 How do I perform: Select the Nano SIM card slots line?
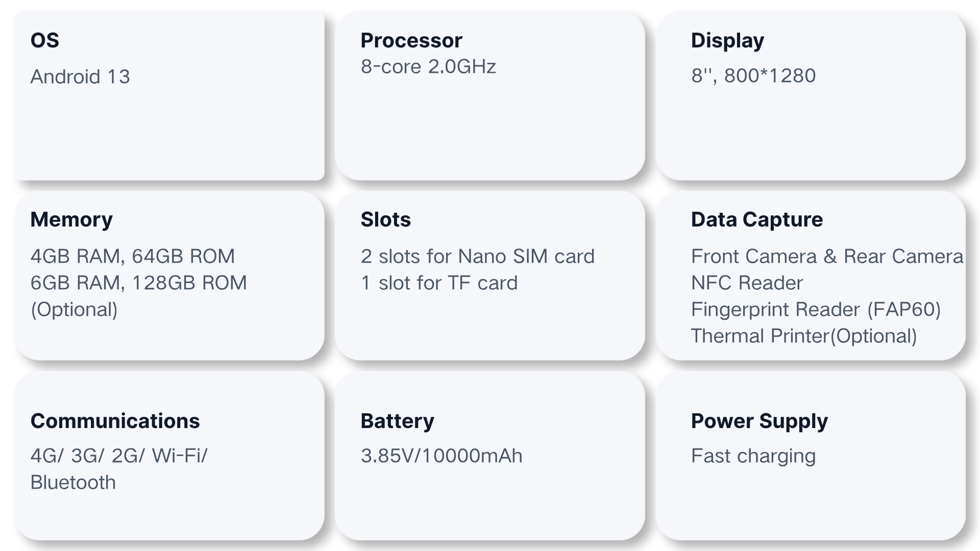tap(477, 256)
